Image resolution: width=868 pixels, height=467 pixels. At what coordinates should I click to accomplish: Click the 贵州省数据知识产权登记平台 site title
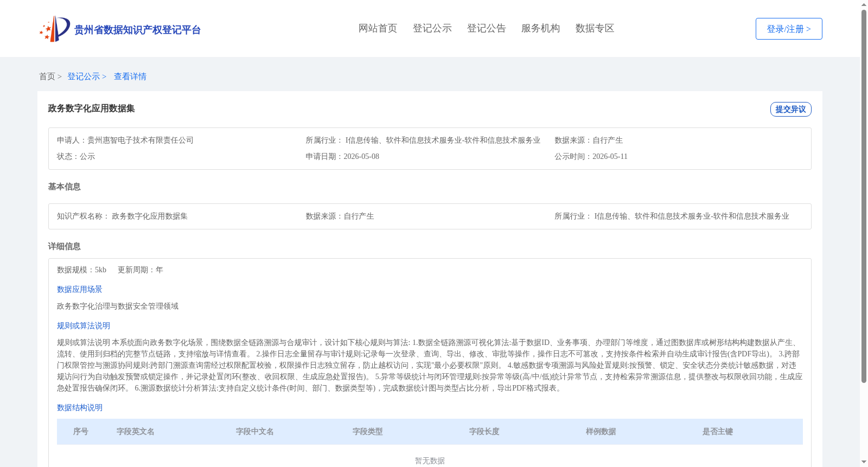tap(137, 30)
